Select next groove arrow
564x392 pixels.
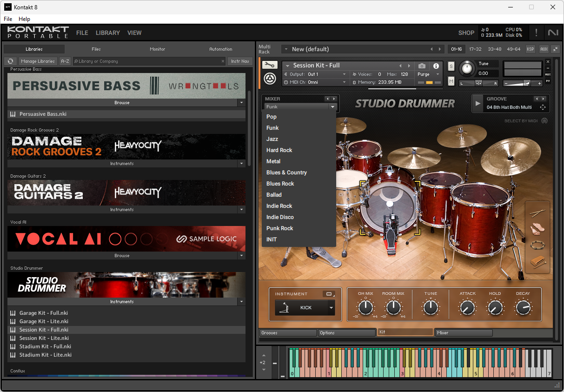click(543, 99)
